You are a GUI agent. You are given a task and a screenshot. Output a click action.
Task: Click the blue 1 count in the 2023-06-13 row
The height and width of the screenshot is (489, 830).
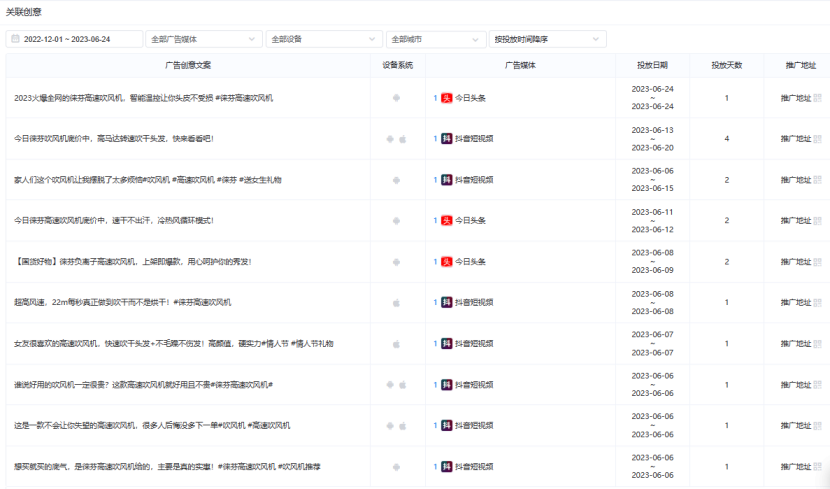coord(435,139)
